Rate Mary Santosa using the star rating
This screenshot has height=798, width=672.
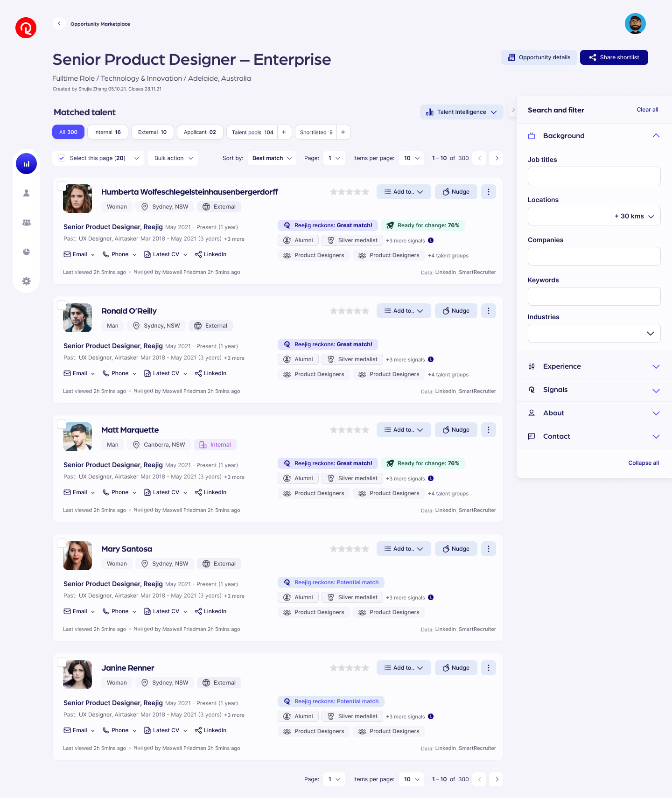[350, 549]
